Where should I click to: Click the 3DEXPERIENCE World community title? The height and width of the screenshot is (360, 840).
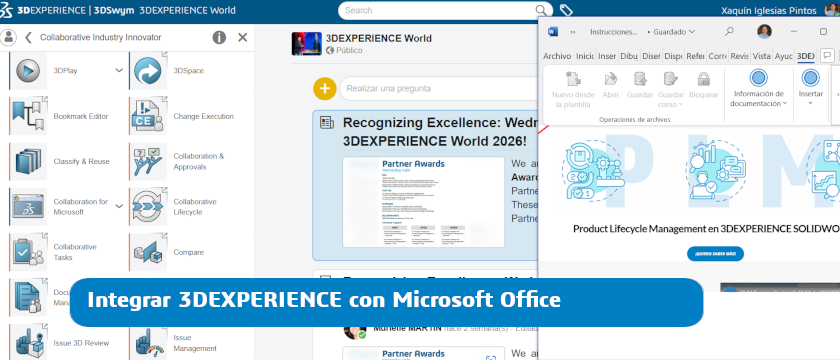pyautogui.click(x=379, y=39)
